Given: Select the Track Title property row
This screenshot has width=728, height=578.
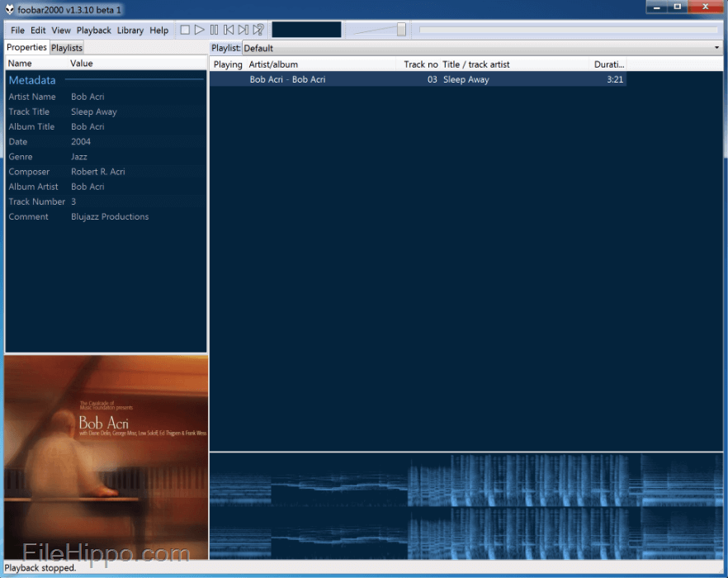Looking at the screenshot, I should pos(106,111).
